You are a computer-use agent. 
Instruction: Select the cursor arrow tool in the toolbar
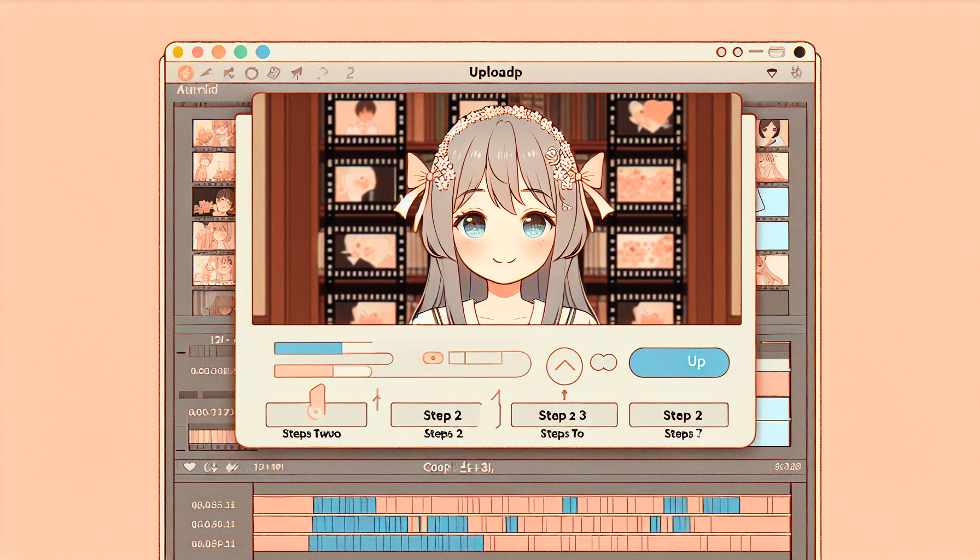pos(228,72)
